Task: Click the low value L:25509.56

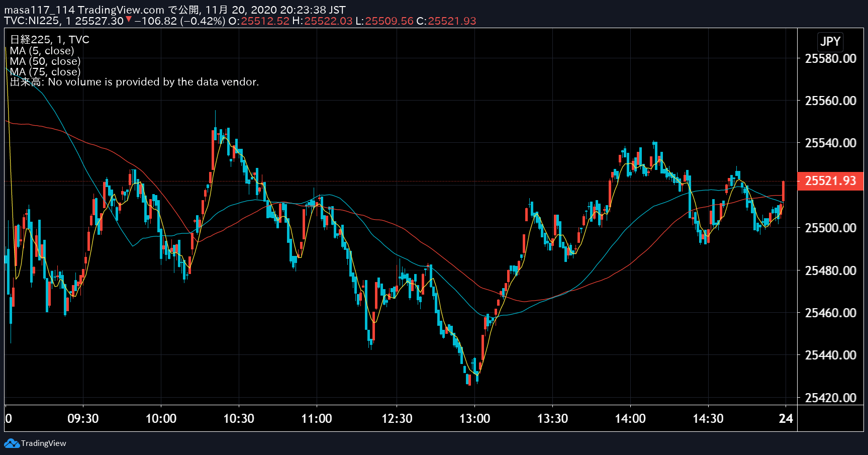Action: pos(384,21)
